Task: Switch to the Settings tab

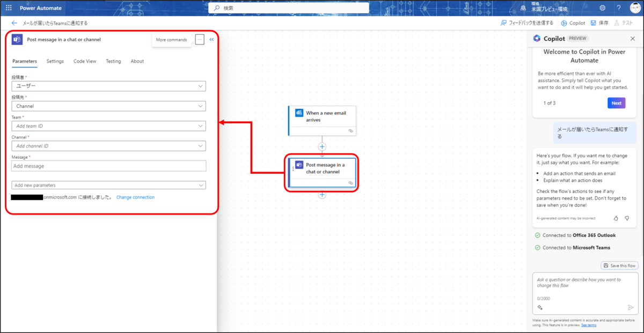Action: tap(55, 61)
